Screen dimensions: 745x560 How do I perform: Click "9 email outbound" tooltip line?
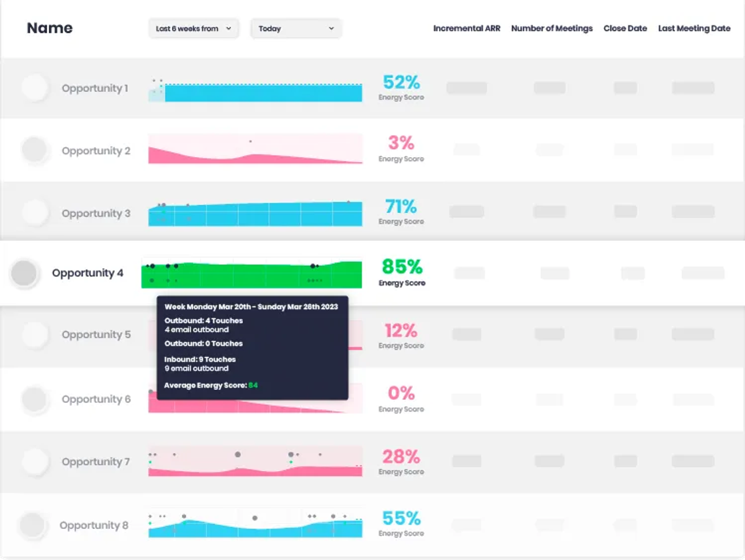(197, 368)
